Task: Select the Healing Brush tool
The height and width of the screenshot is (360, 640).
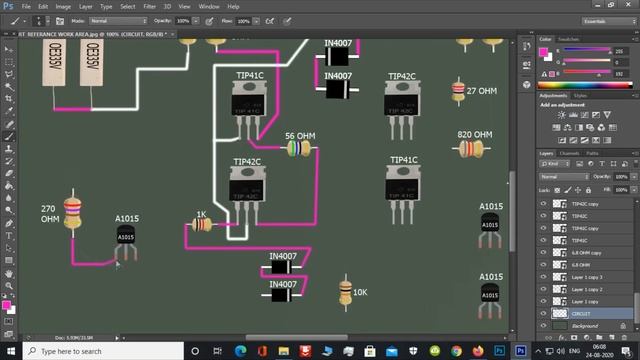Action: [9, 124]
